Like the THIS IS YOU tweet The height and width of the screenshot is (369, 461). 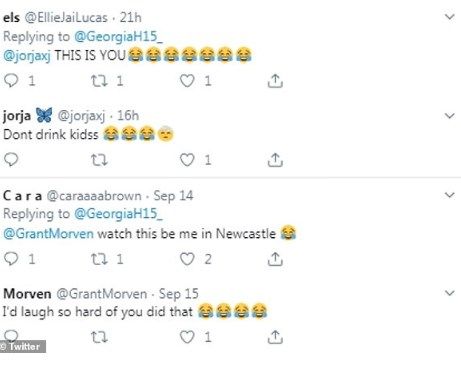tap(187, 81)
